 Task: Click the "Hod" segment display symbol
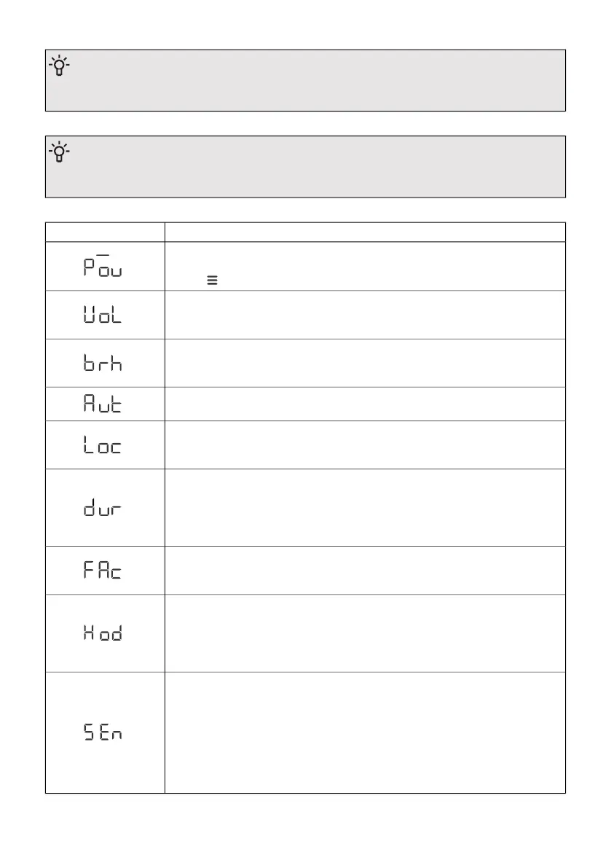point(103,634)
